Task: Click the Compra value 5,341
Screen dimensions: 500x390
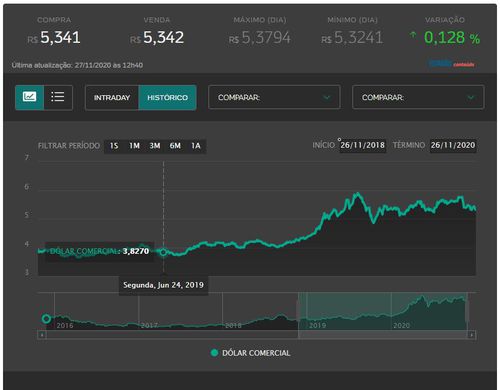Action: pos(60,38)
